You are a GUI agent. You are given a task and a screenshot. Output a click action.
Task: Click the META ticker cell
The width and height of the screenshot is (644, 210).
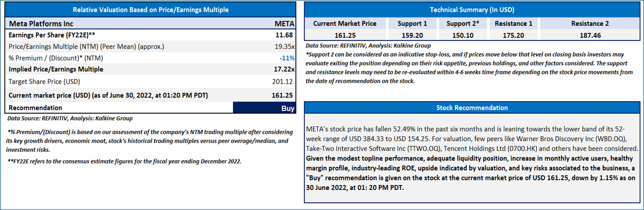point(284,24)
